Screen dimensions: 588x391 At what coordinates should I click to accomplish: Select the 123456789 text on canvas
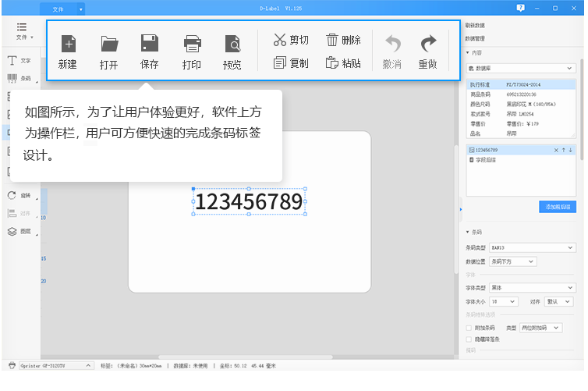(x=249, y=202)
